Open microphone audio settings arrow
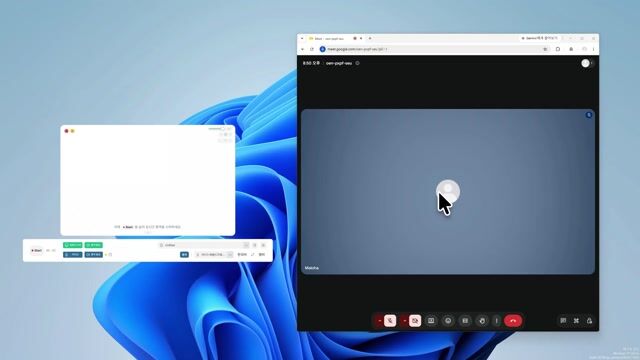The width and height of the screenshot is (640, 360). click(380, 321)
